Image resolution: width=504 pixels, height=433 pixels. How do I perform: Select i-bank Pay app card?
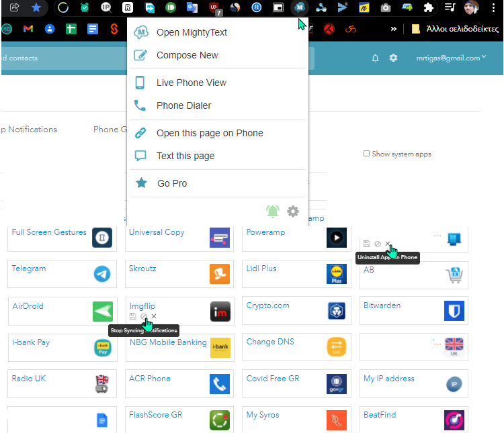[62, 348]
